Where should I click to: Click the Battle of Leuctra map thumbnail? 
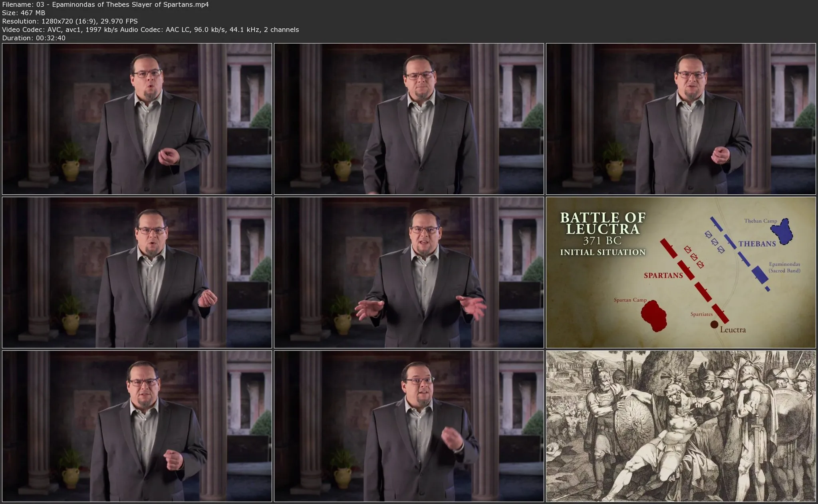[681, 272]
